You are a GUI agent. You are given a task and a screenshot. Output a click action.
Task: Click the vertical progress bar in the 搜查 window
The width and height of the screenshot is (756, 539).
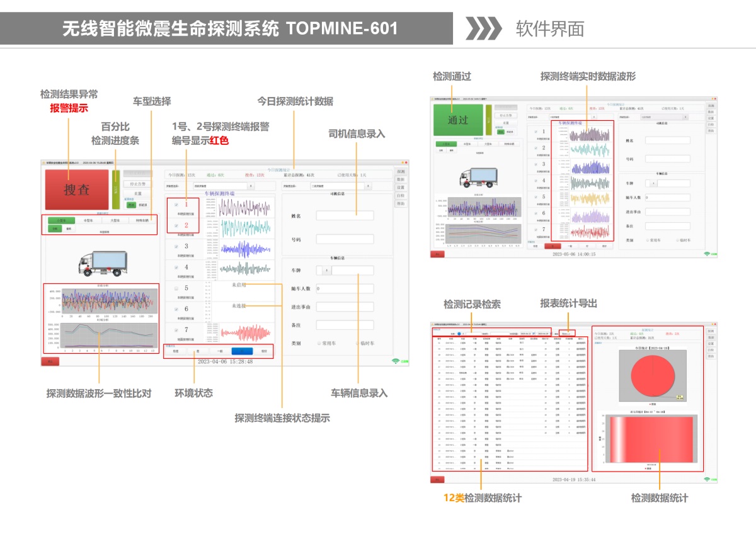(116, 190)
